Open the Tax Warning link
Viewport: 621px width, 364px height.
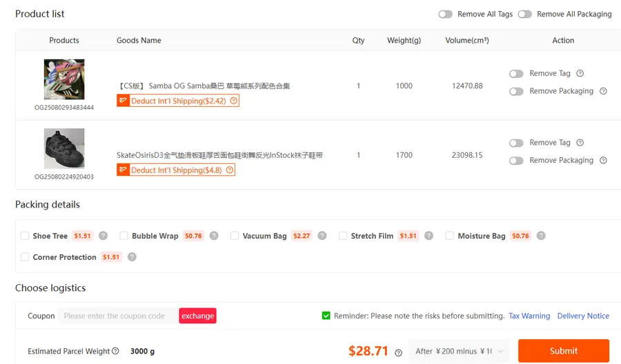529,316
